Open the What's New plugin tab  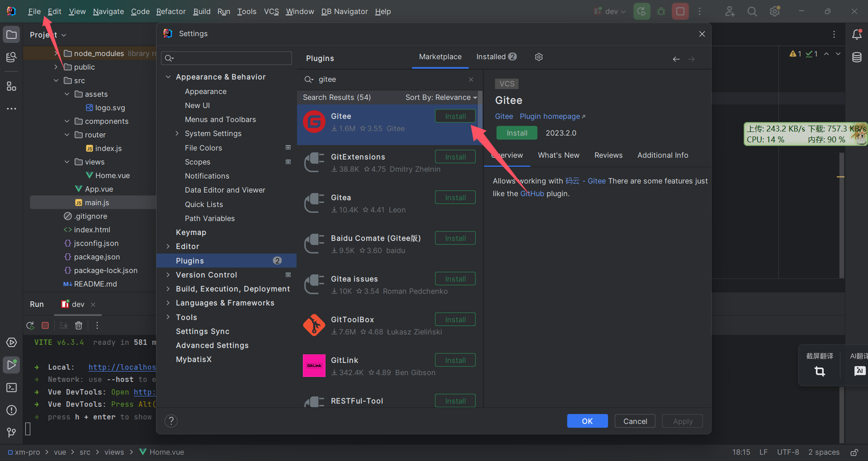pyautogui.click(x=559, y=155)
